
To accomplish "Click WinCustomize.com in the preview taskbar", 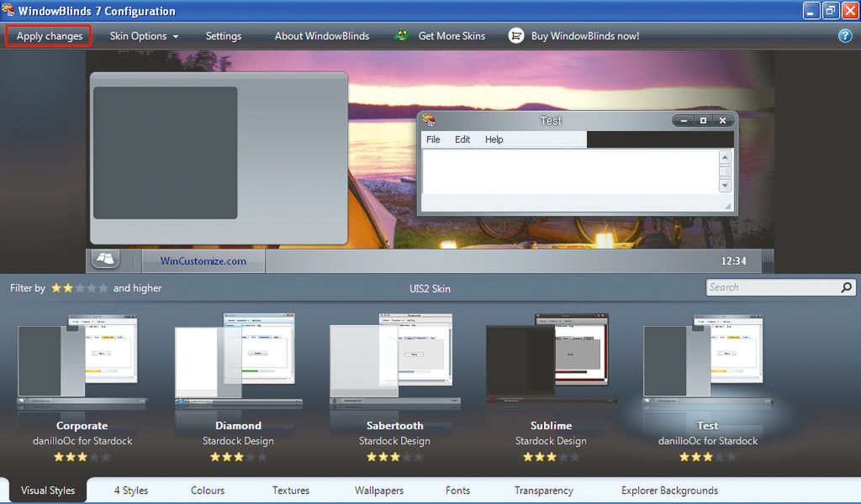I will (203, 261).
